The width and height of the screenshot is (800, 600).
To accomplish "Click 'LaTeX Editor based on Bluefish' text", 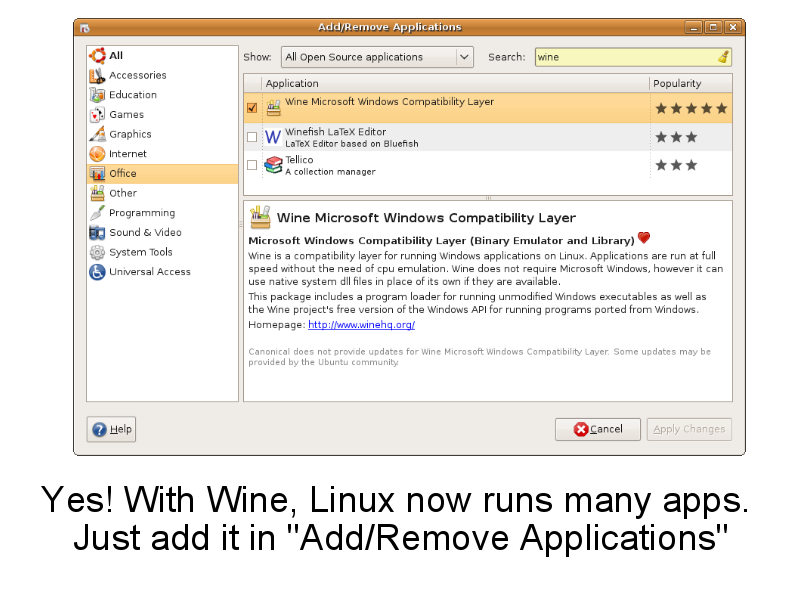I will coord(352,144).
